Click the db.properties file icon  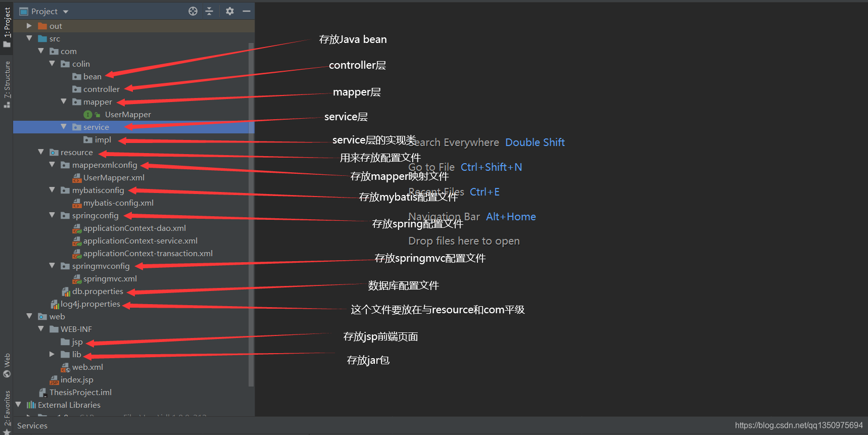66,292
